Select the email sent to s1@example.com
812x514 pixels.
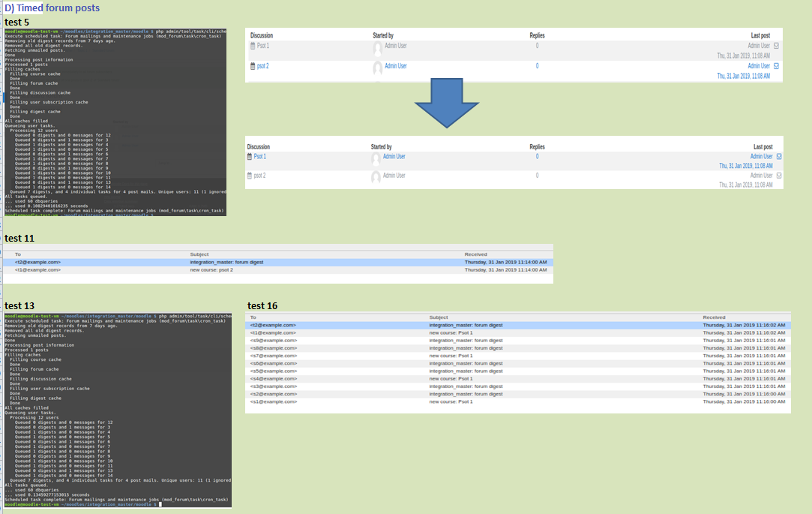click(x=518, y=401)
